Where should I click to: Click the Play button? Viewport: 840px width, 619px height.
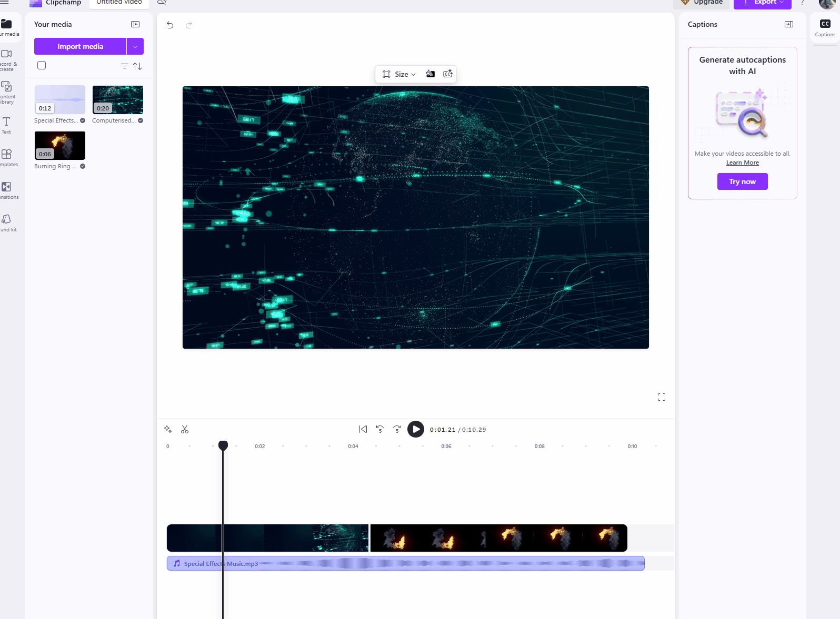[x=416, y=429]
